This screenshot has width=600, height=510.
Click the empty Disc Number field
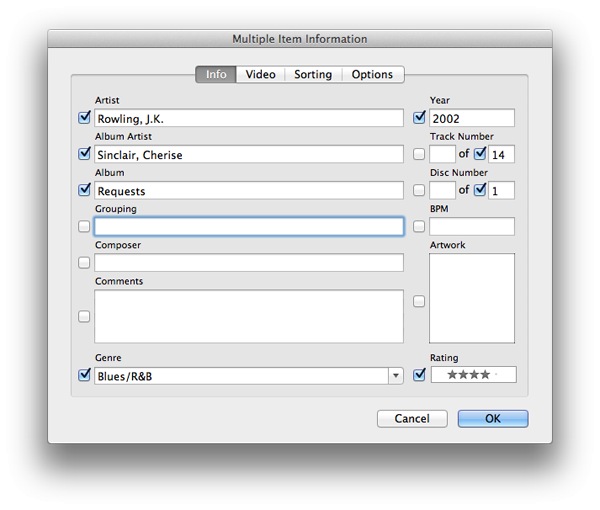click(442, 190)
